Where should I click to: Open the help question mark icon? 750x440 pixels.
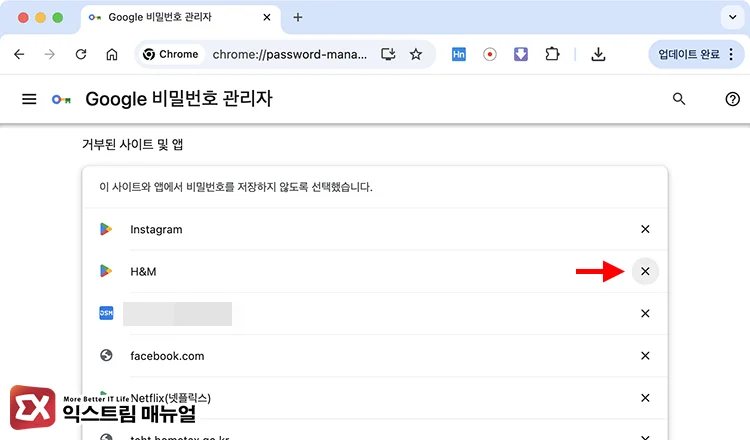tap(732, 99)
